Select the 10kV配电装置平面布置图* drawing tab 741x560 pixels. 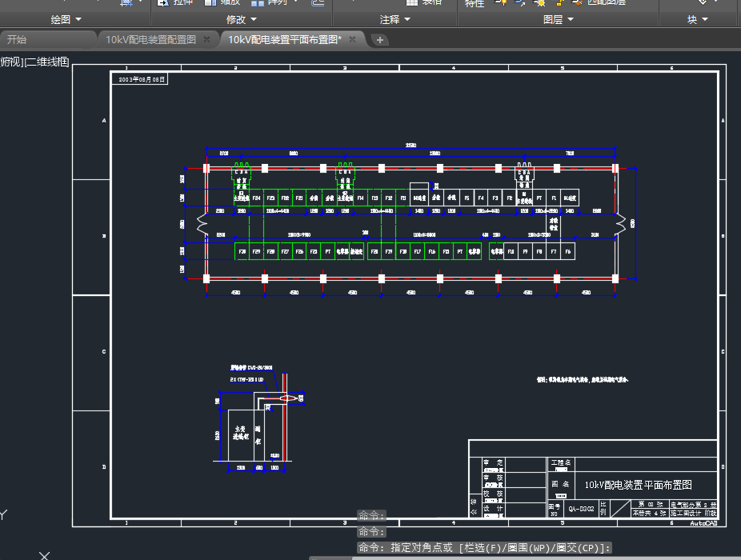tap(285, 40)
